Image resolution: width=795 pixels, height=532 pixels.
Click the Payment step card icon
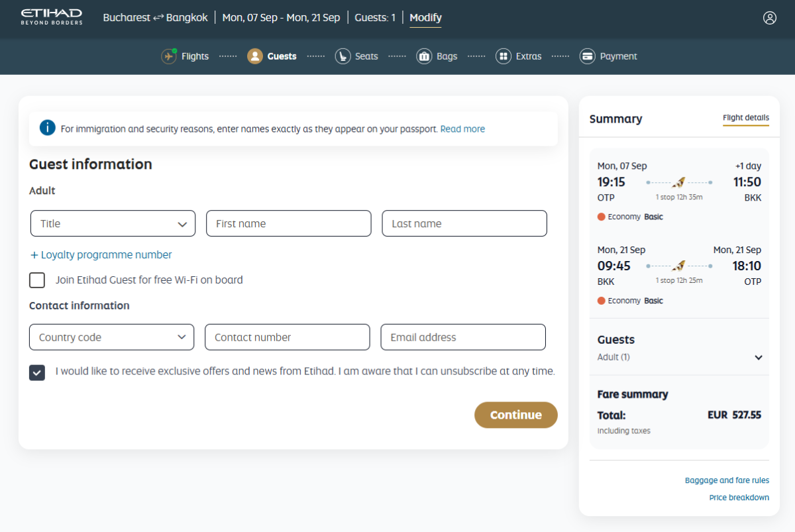coord(587,56)
